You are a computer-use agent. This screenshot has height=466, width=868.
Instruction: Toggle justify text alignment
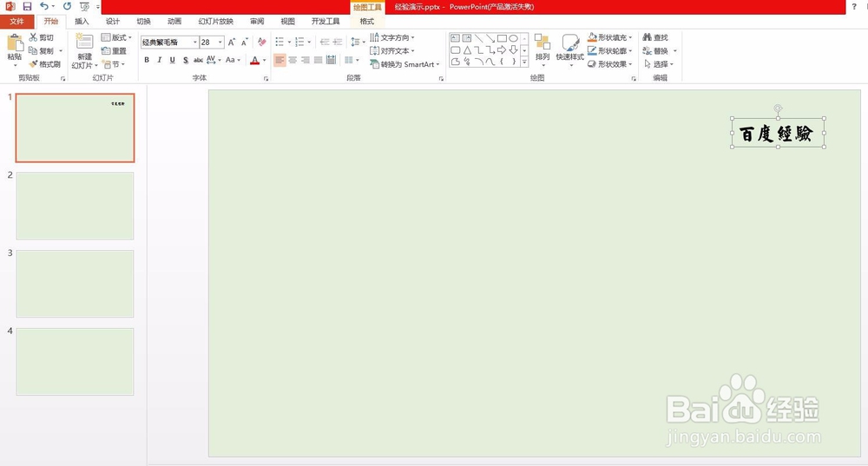(319, 60)
